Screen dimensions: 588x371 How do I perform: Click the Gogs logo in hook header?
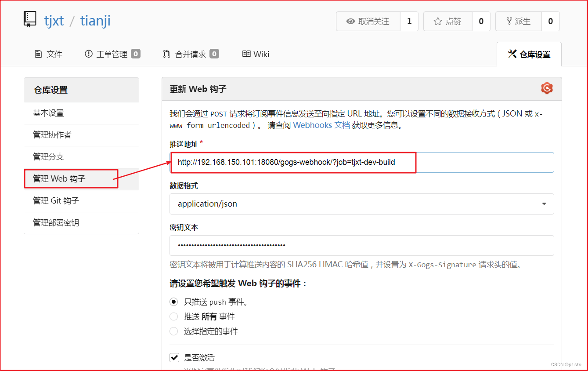[x=547, y=88]
